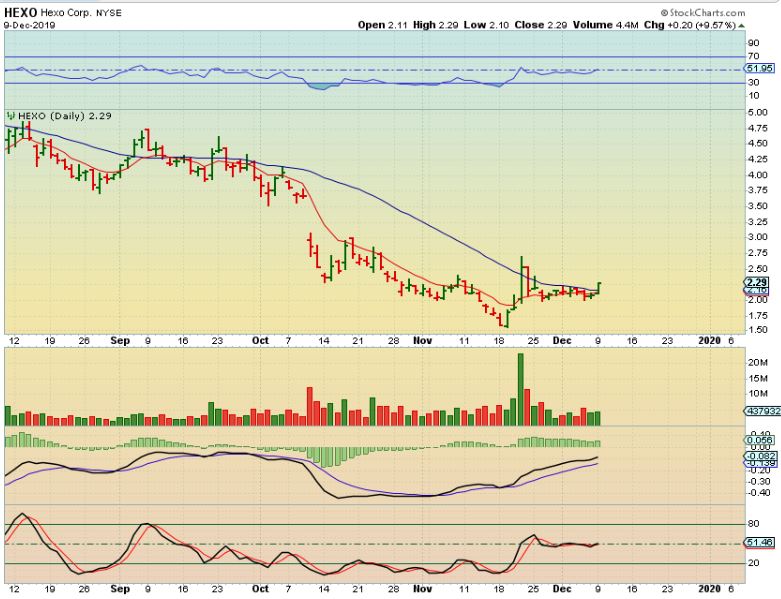Click the 10M volume scale label

coord(757,394)
